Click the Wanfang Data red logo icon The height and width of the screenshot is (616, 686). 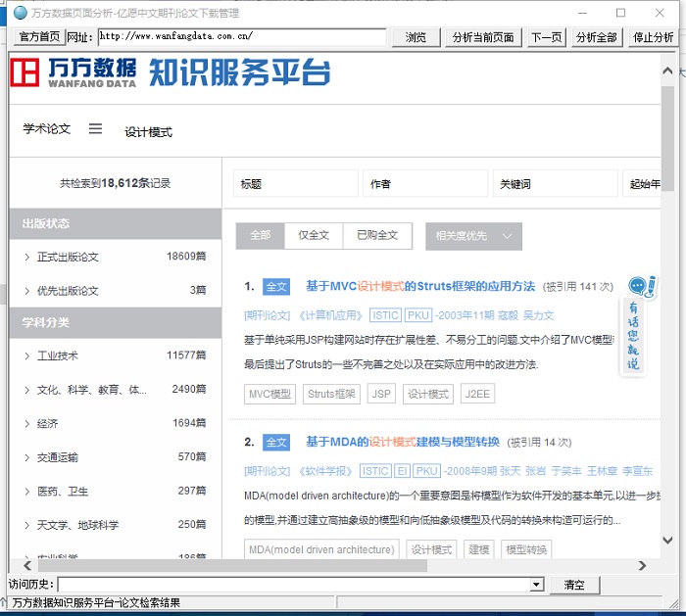coord(24,72)
